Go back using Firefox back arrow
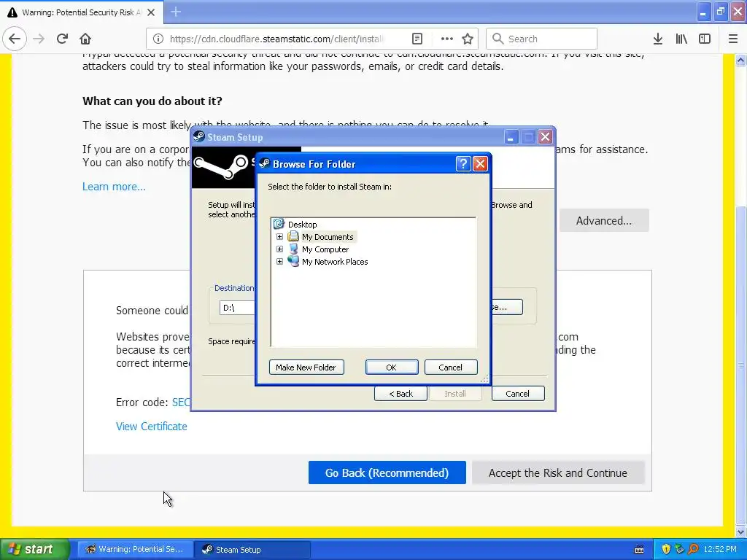 [x=15, y=39]
